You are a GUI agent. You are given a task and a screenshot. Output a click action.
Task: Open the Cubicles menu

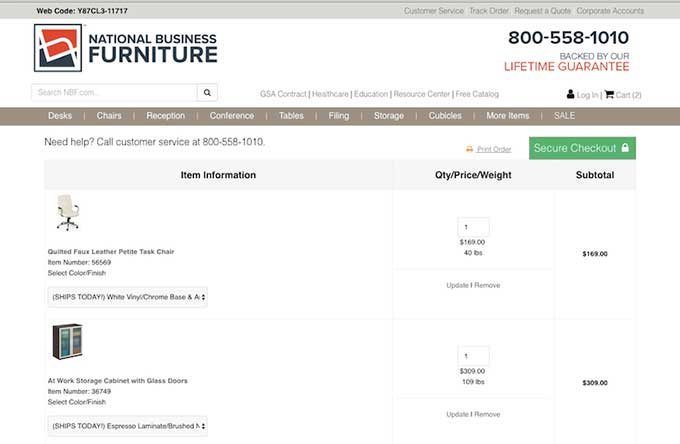click(x=445, y=116)
